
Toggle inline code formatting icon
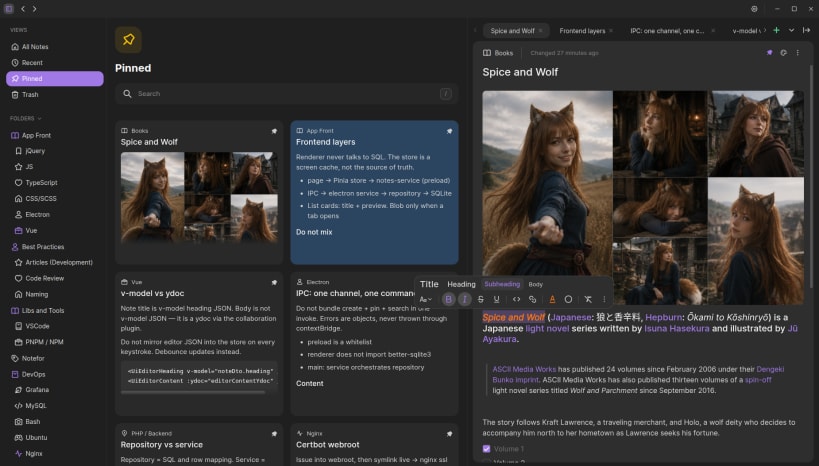pyautogui.click(x=516, y=299)
